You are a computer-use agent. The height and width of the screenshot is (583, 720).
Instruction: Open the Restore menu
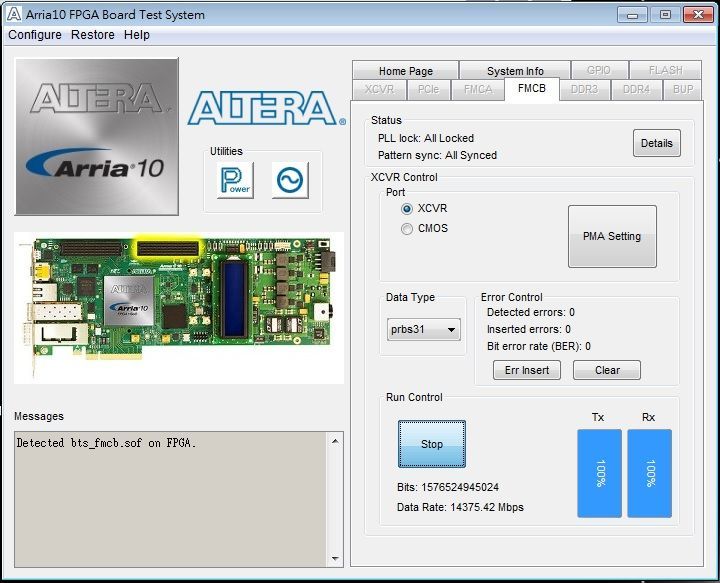(92, 35)
